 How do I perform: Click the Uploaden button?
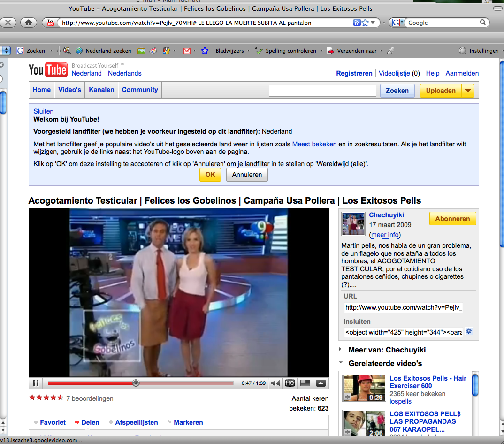[441, 91]
